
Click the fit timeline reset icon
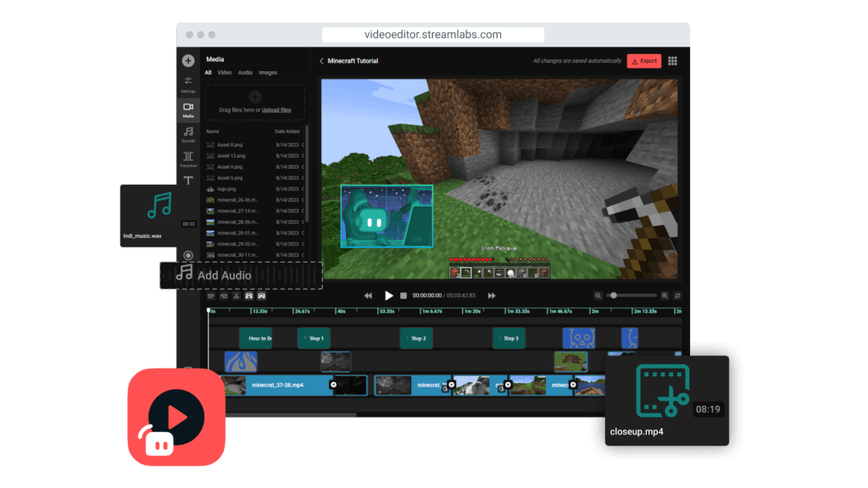[x=677, y=296]
